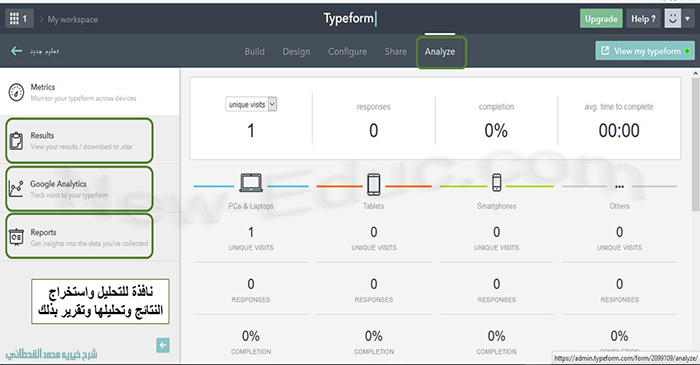Viewport: 700px width, 365px height.
Task: Switch to the Build tab
Action: 254,52
